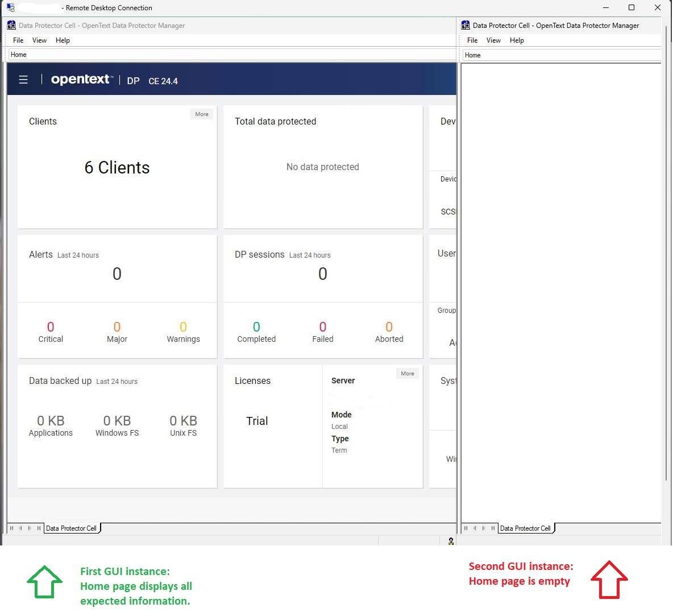Click the Warnings alerts count
Screen dimensions: 673x616
183,327
